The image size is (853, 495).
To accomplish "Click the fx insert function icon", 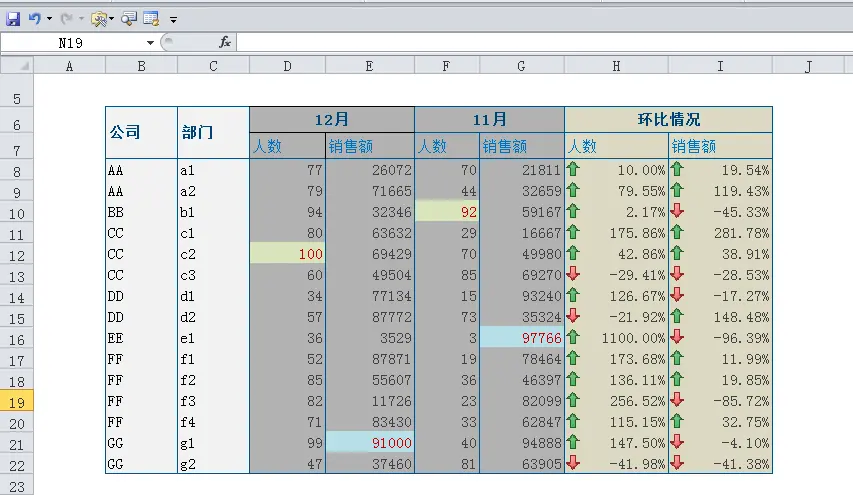I will click(225, 42).
